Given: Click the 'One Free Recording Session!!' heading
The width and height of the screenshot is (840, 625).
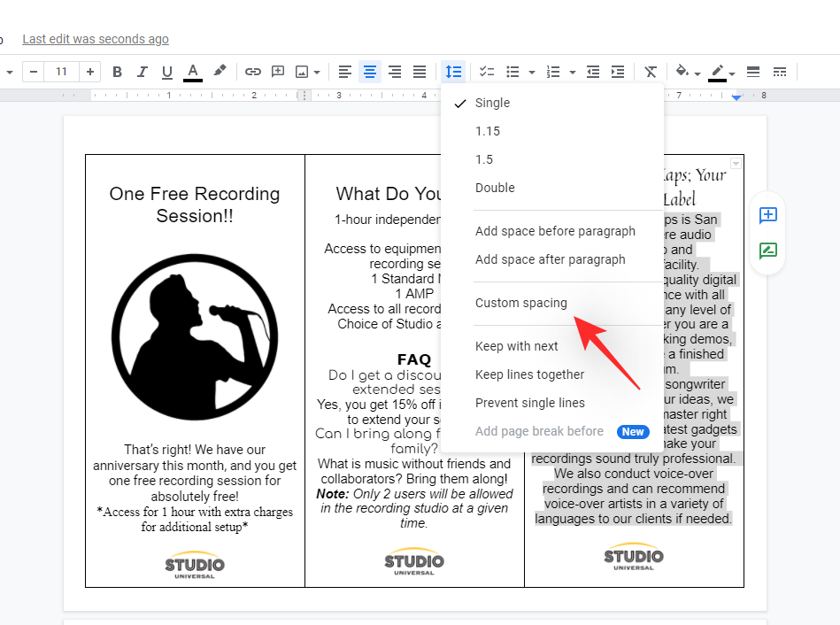Looking at the screenshot, I should [195, 204].
